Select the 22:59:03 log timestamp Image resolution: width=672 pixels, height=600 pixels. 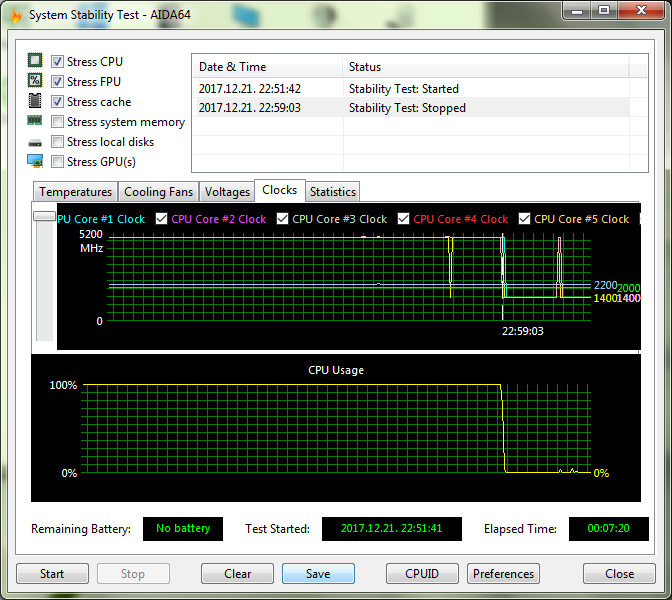click(250, 108)
